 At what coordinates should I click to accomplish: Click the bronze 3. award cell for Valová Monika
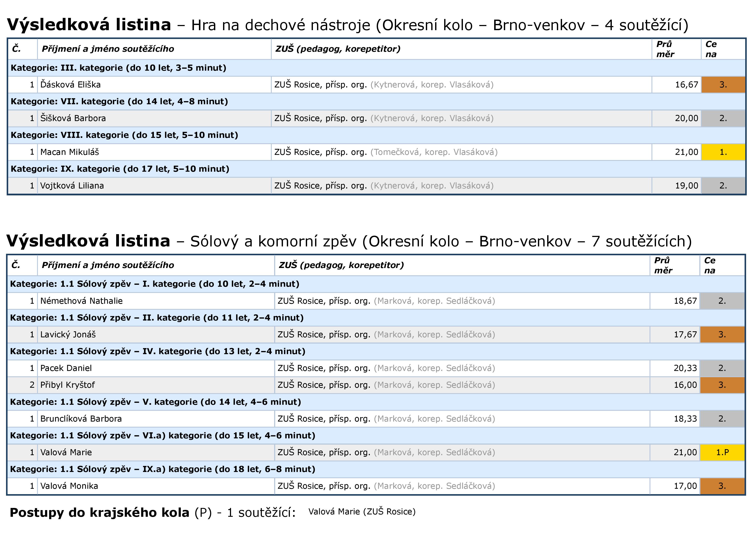[722, 486]
